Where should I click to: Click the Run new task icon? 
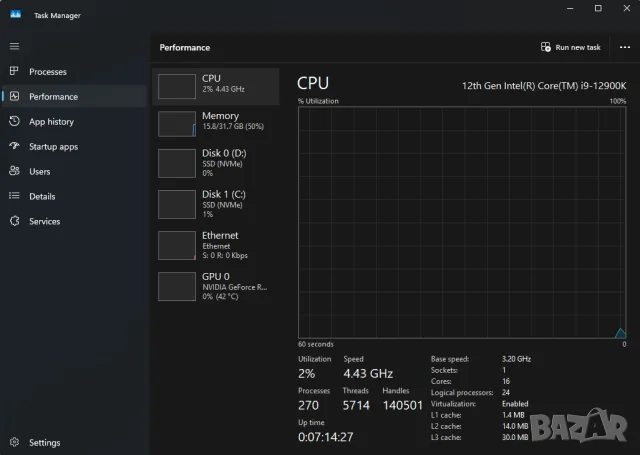(546, 47)
